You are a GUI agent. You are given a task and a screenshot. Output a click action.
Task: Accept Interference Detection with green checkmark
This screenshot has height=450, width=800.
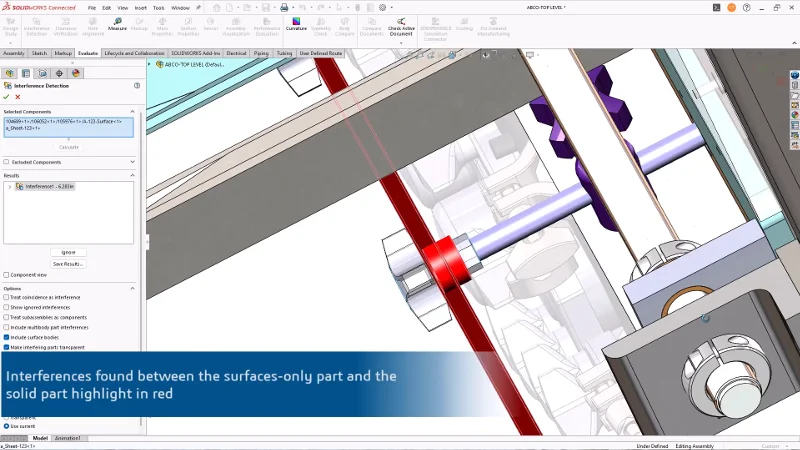(6, 97)
